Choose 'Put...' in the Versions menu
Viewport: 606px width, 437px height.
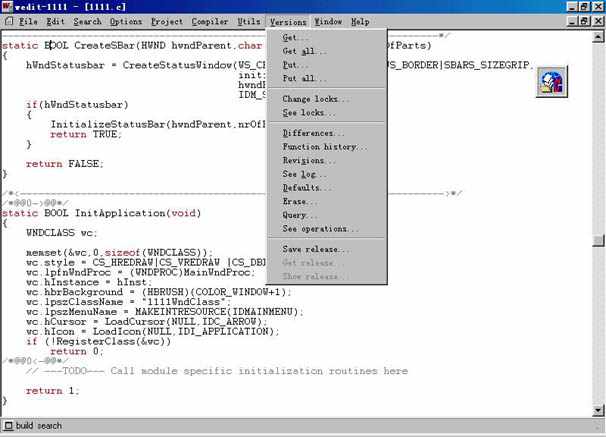click(x=296, y=64)
